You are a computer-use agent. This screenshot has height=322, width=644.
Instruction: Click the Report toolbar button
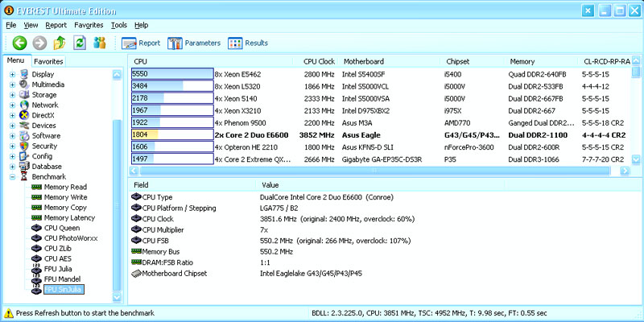coord(141,43)
